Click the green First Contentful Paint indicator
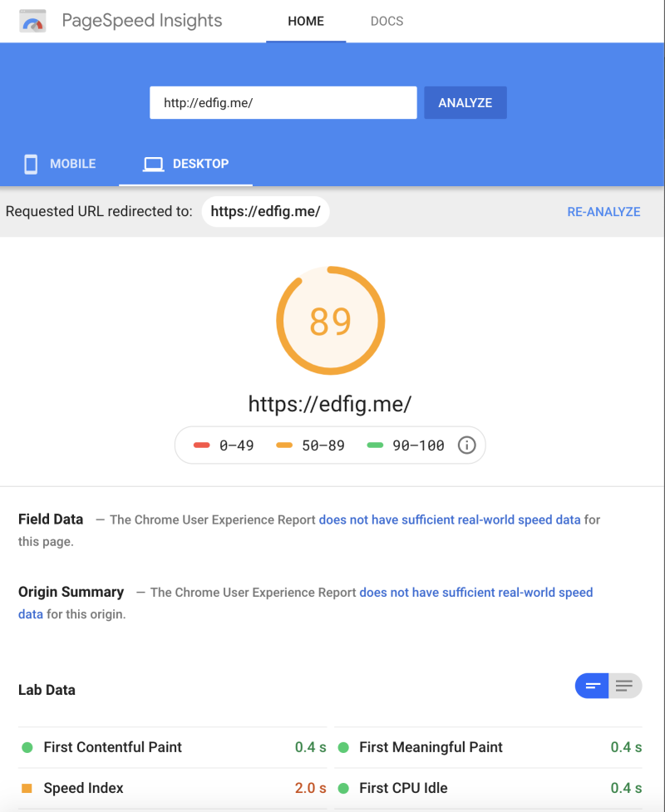The width and height of the screenshot is (665, 812). click(27, 747)
